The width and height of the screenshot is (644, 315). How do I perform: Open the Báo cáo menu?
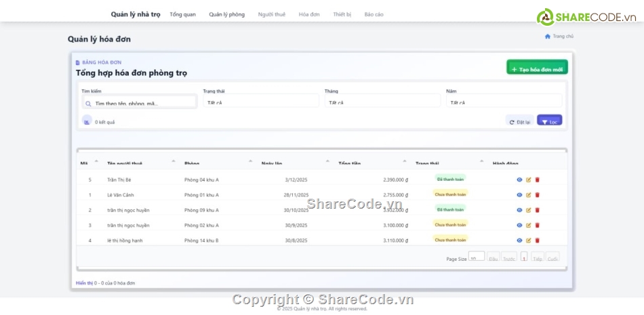(374, 14)
